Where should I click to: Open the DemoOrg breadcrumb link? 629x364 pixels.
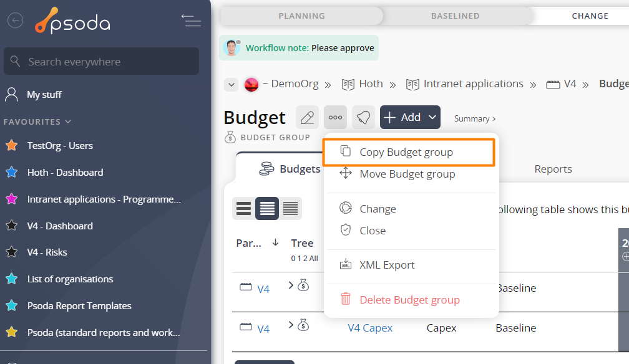tap(295, 84)
